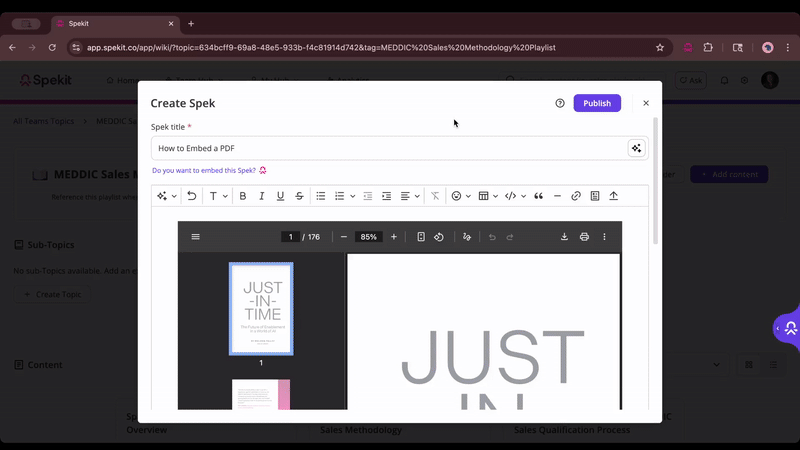Print the embedded PDF document
This screenshot has height=450, width=800.
584,237
